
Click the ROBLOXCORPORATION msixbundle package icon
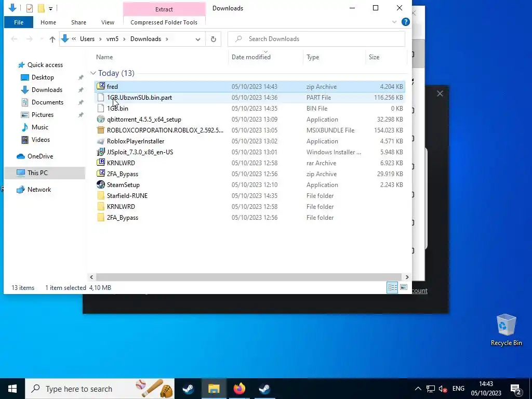coord(101,130)
